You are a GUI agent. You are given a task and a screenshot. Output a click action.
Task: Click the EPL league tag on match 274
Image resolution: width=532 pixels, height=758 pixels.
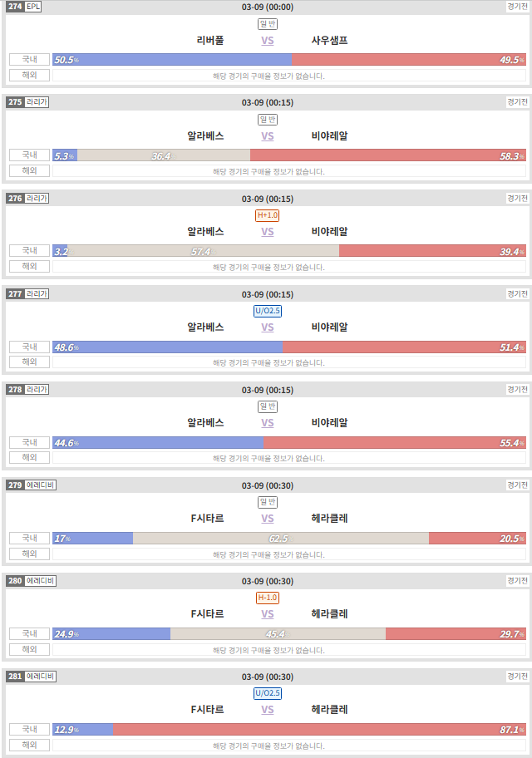[33, 7]
